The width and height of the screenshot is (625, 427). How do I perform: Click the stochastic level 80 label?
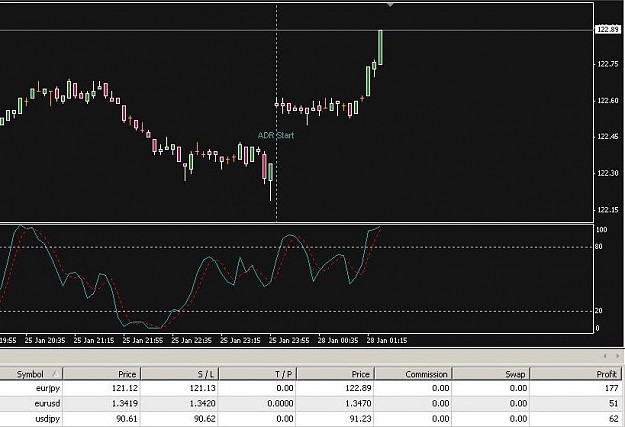point(599,247)
